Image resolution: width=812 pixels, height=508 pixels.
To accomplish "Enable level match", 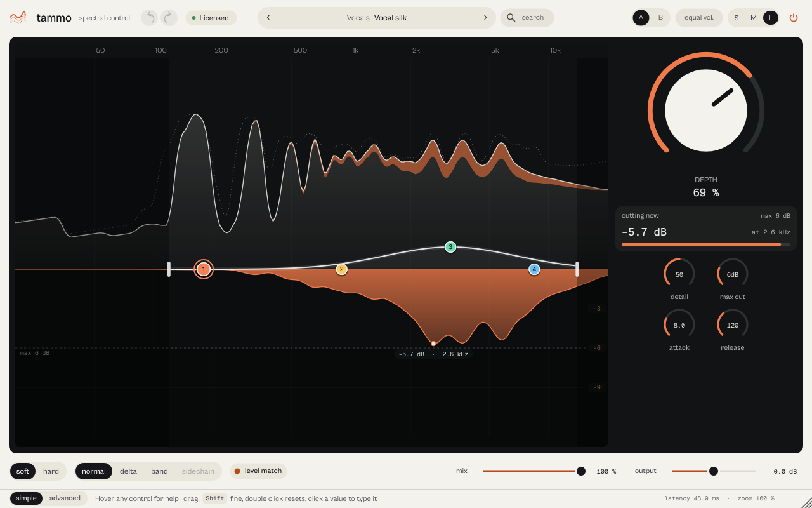I will click(x=258, y=471).
